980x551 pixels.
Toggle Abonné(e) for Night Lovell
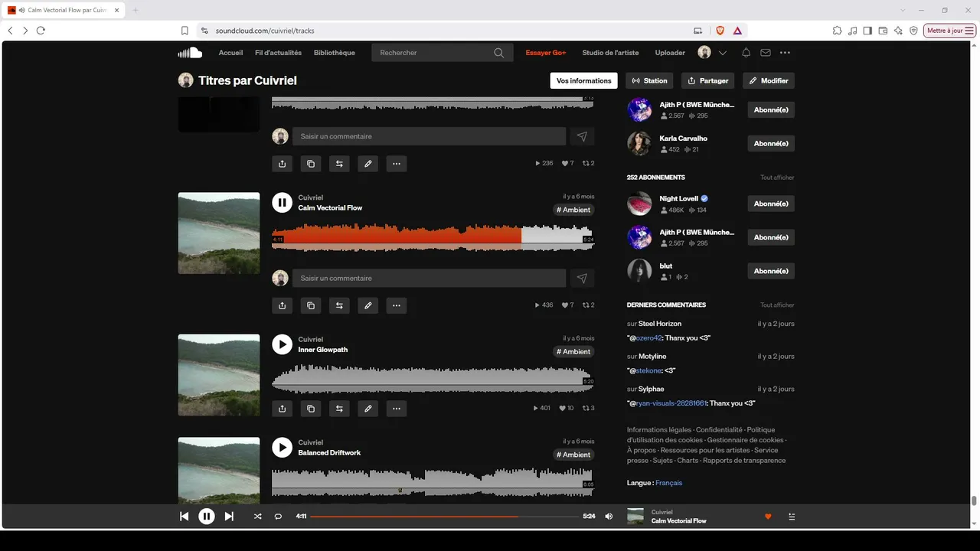coord(771,204)
